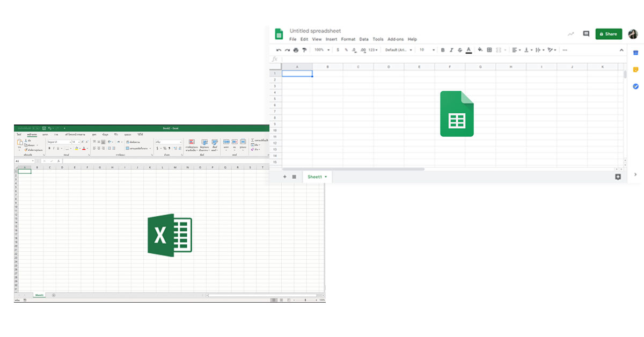Open the more toolbar options ellipsis
This screenshot has height=337, width=644.
(565, 50)
